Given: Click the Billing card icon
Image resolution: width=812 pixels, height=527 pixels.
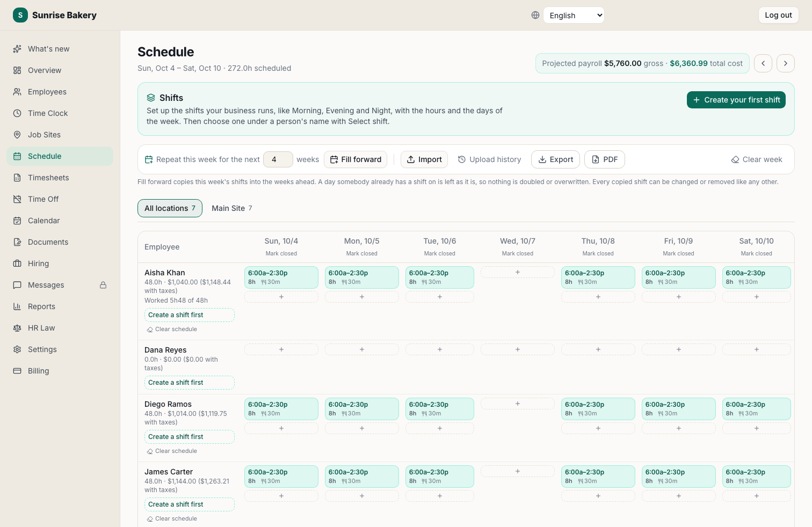Looking at the screenshot, I should [x=17, y=371].
